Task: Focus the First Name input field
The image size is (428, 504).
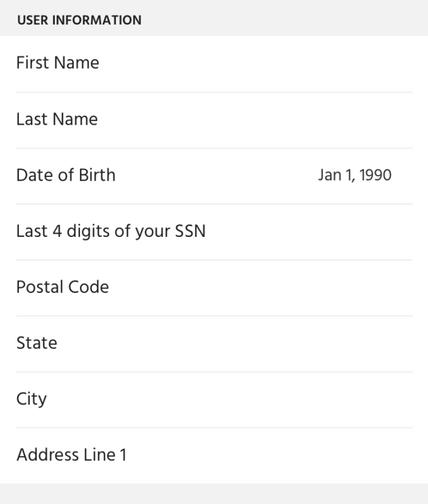Action: coord(214,64)
